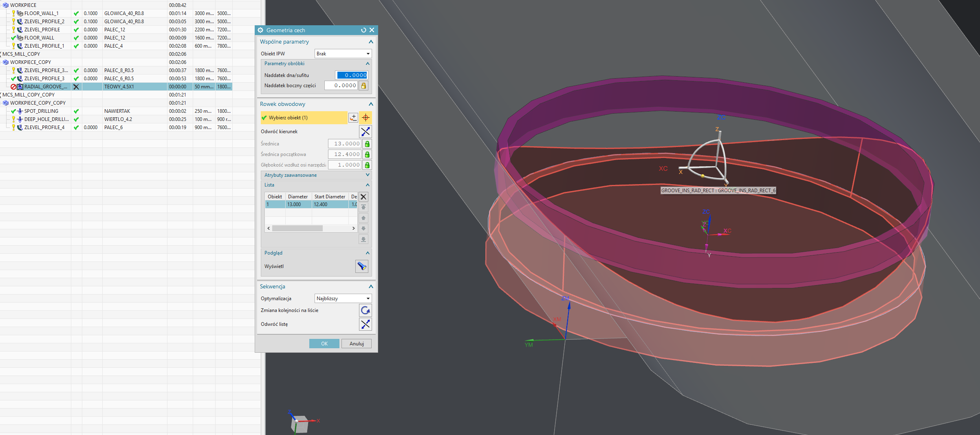Image resolution: width=980 pixels, height=435 pixels.
Task: Click the Start Diameter column header
Action: coord(330,197)
